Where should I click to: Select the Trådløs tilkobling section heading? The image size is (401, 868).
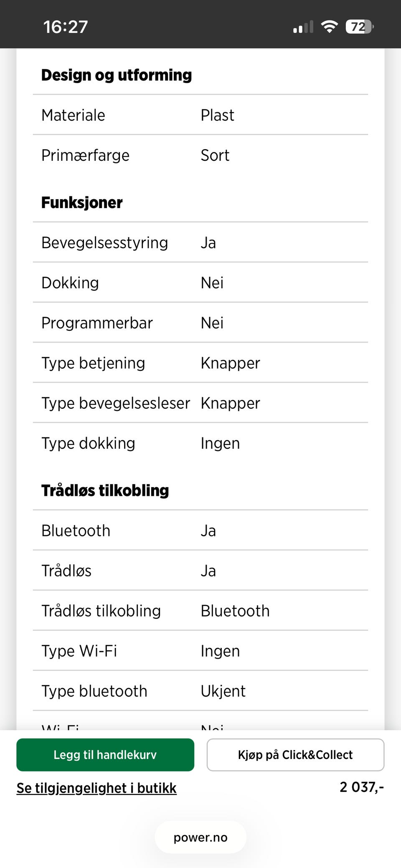coord(105,490)
